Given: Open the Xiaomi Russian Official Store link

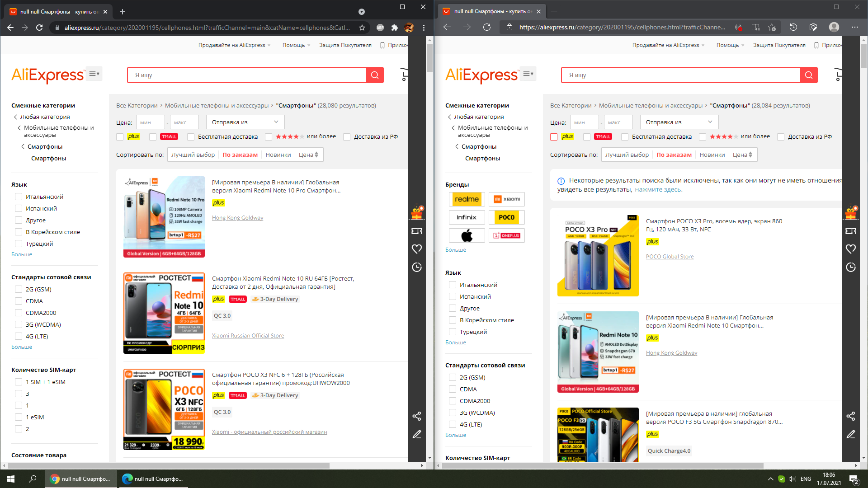Looking at the screenshot, I should [x=248, y=336].
